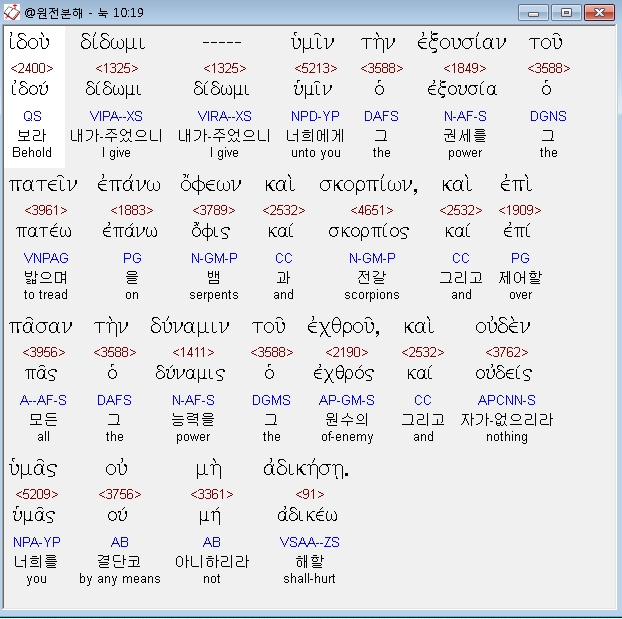Click Strong's number <4651>
Viewport: 622px width, 619px height.
pyautogui.click(x=372, y=210)
